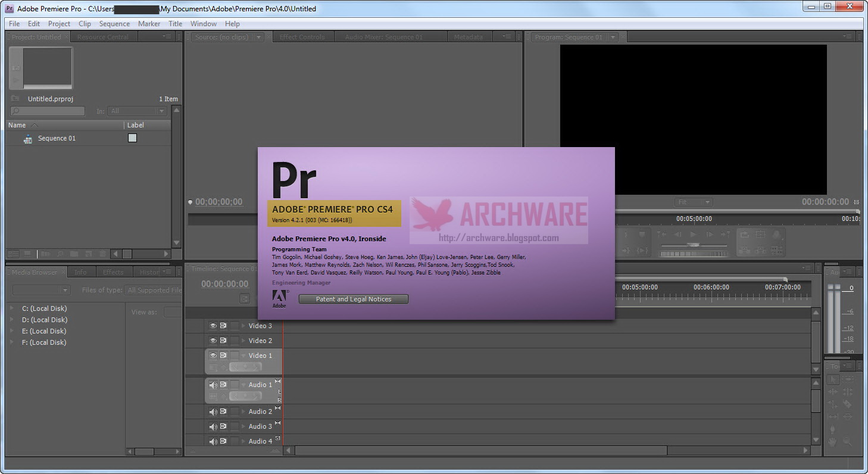Open the Sequence menu
868x474 pixels.
coord(114,24)
